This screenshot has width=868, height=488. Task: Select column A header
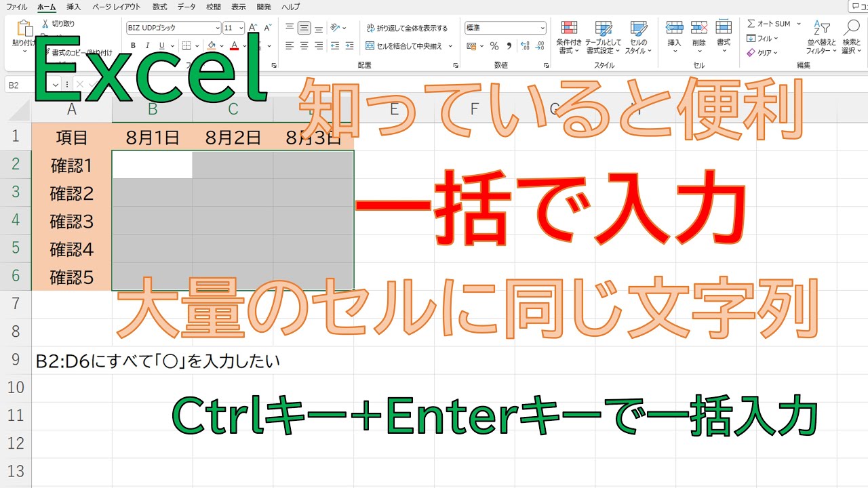pos(72,109)
